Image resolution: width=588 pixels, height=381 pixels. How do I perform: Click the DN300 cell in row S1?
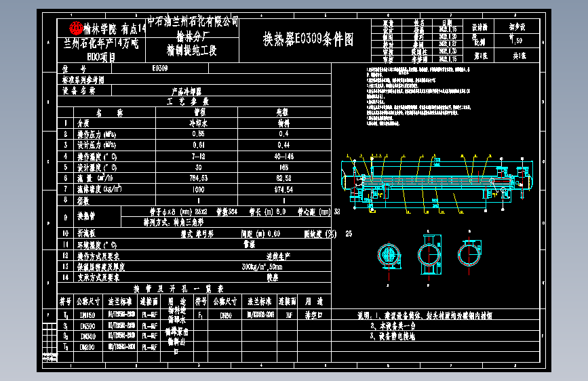pos(87,326)
